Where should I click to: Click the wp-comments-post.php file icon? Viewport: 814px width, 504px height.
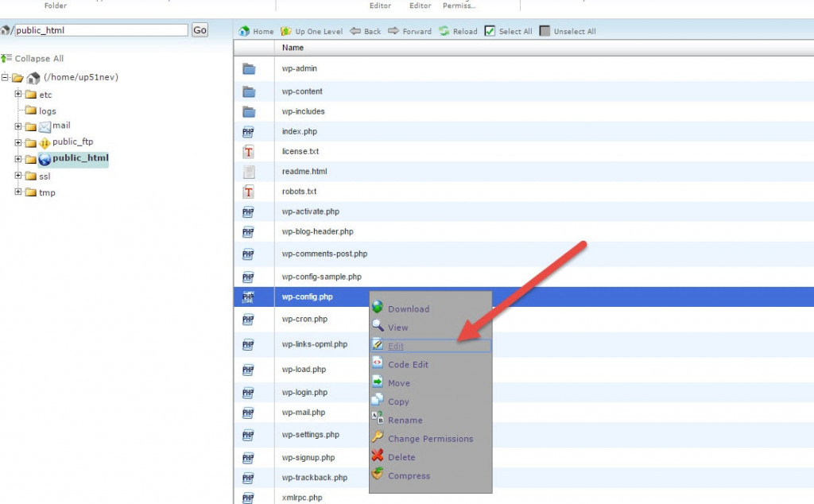[248, 254]
